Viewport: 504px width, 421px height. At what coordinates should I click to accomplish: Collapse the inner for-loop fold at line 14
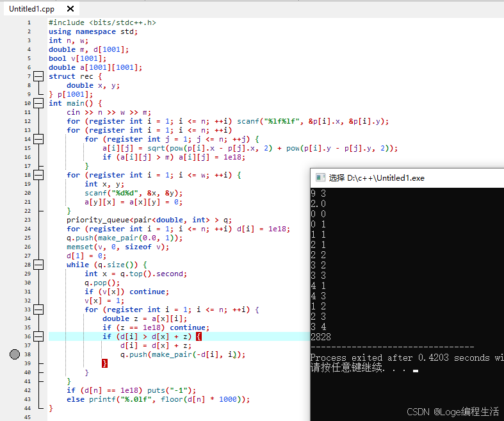pos(38,139)
